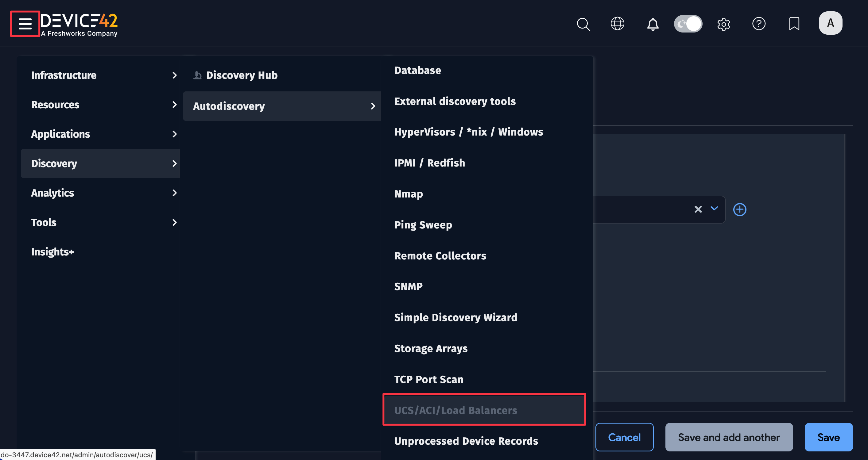Click the Device42 logo
Viewport: 868px width, 460px height.
(x=79, y=22)
